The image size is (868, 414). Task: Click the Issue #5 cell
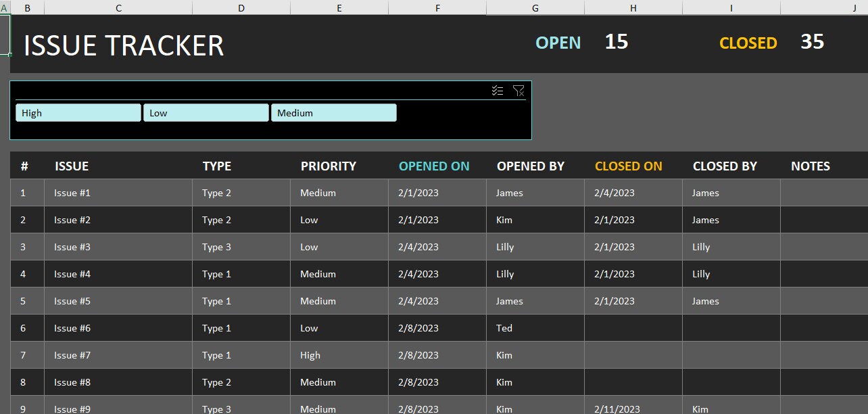point(118,301)
